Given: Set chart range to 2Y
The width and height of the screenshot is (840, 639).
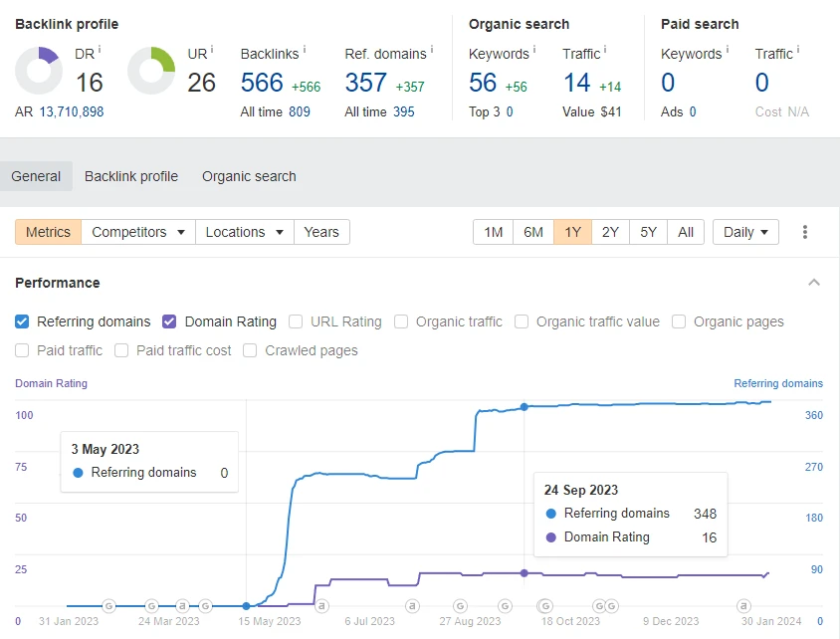Looking at the screenshot, I should tap(610, 232).
